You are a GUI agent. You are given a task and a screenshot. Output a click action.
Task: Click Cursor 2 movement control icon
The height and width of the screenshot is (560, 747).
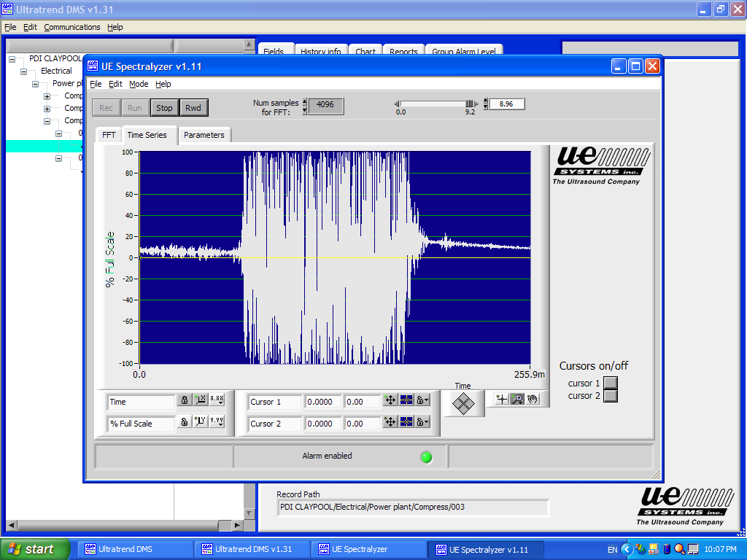coord(390,422)
